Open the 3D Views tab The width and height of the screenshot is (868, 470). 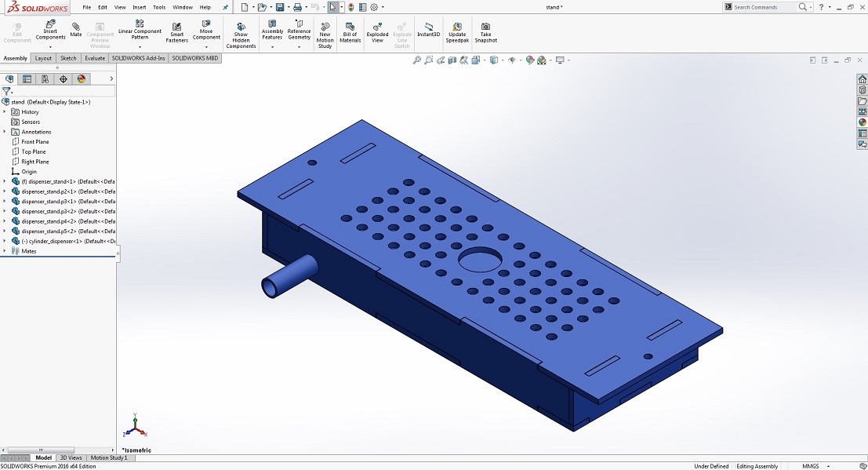[71, 457]
